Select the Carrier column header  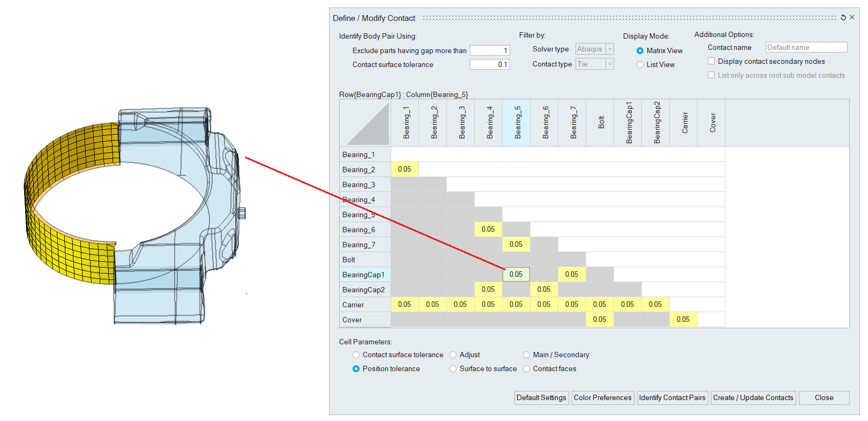coord(684,123)
